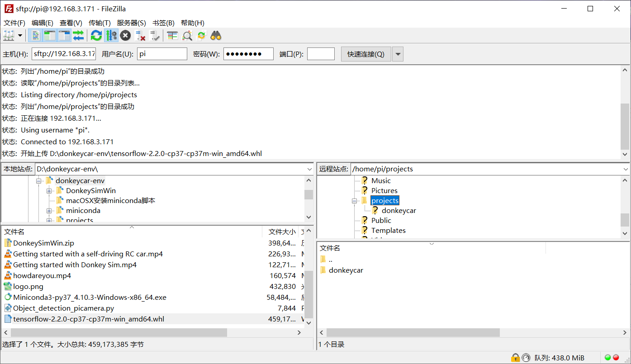This screenshot has width=631, height=364.
Task: Collapse the donkeycar-env folder in local tree
Action: click(x=39, y=181)
